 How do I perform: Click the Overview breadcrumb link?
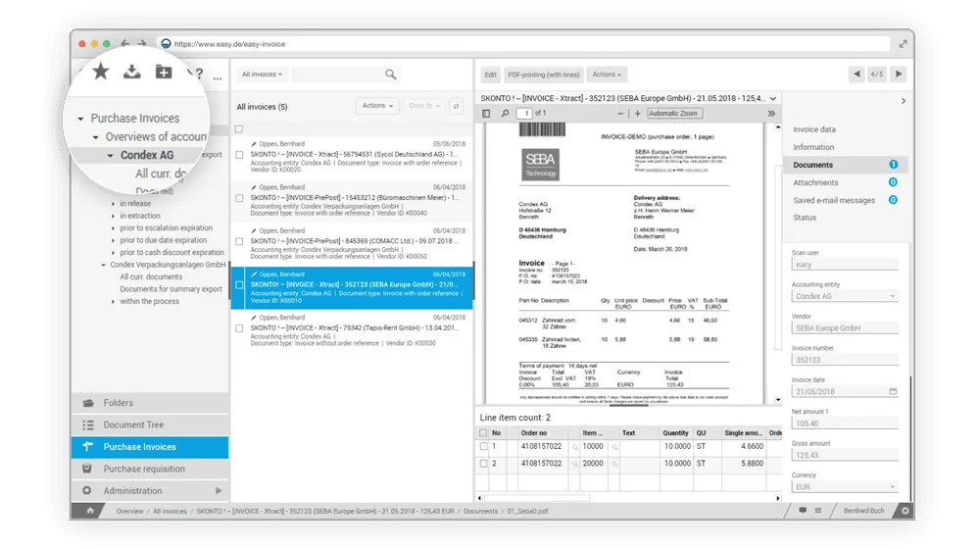pos(129,512)
